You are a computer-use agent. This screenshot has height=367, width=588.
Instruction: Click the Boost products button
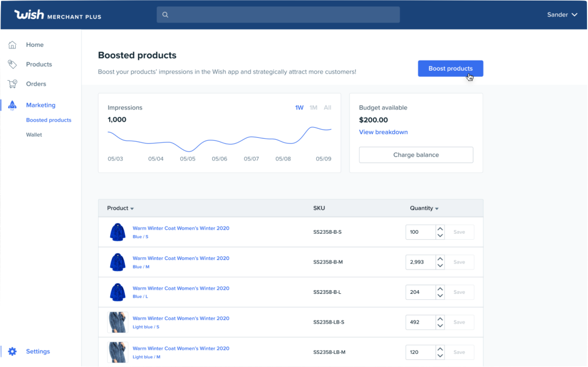click(x=450, y=68)
